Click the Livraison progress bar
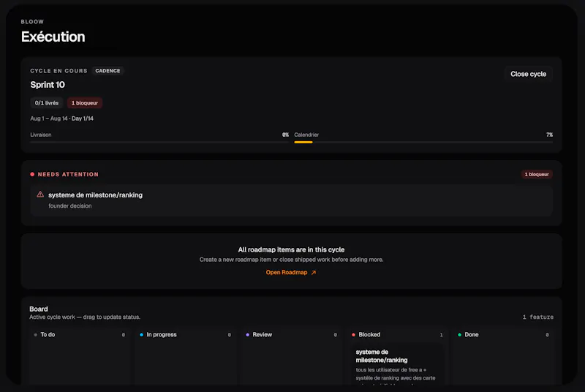 coord(159,142)
